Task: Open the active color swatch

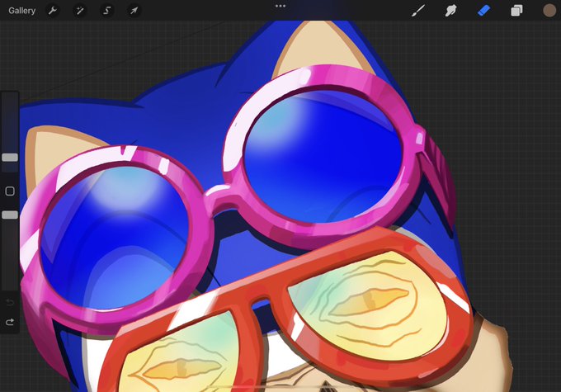Action: [x=549, y=11]
